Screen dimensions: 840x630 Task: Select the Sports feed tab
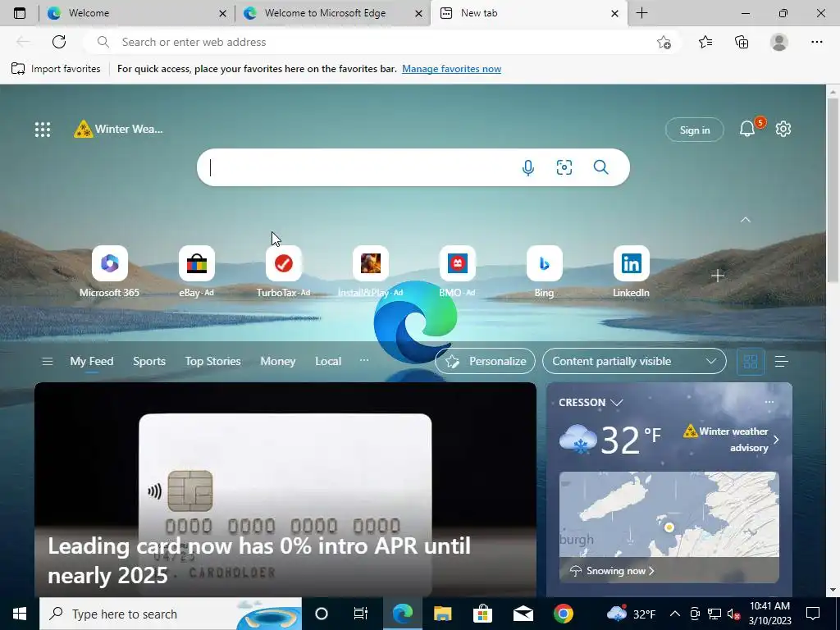click(149, 361)
